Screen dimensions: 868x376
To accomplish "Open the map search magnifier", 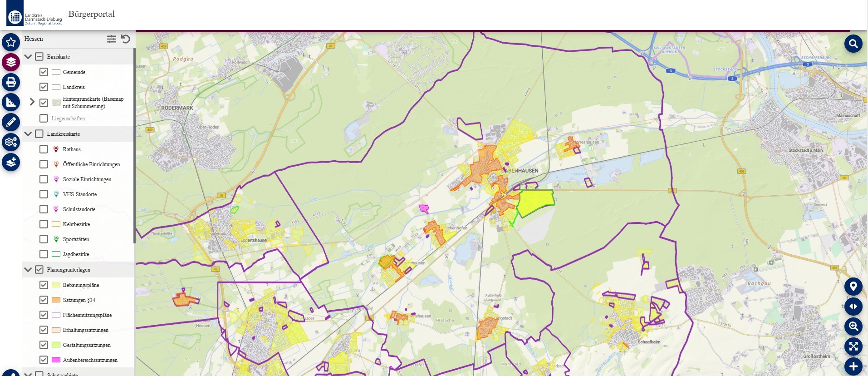I will [x=853, y=44].
